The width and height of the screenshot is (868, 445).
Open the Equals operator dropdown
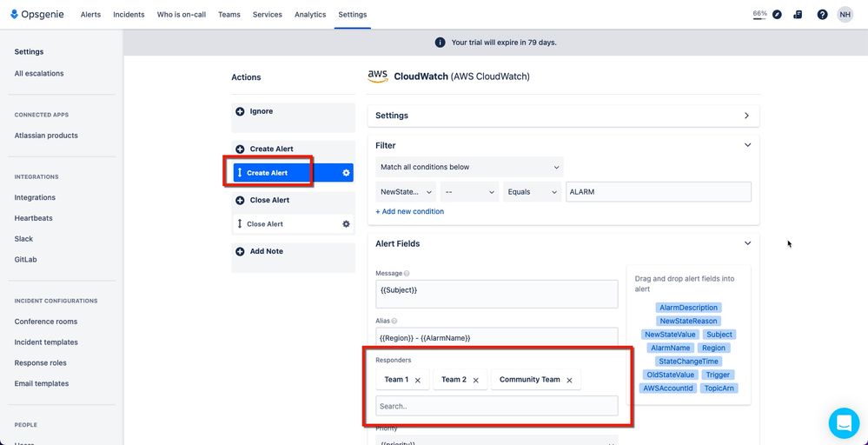532,191
